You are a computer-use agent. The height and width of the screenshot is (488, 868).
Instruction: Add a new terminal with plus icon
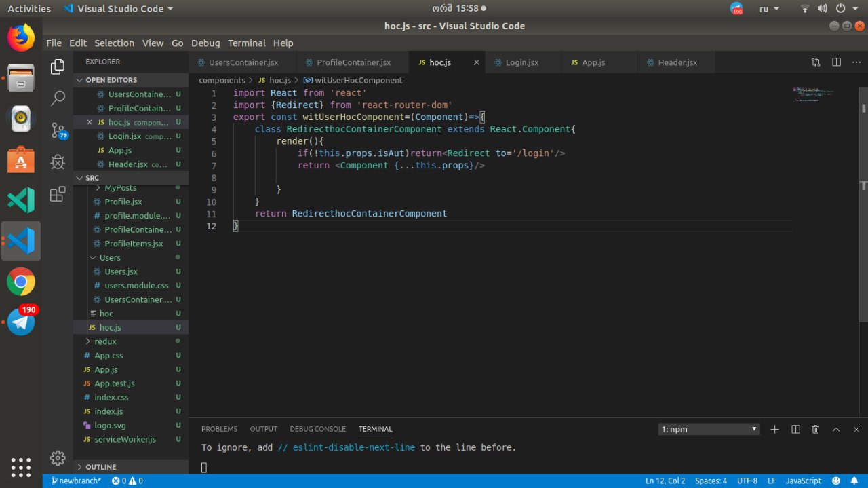click(775, 429)
